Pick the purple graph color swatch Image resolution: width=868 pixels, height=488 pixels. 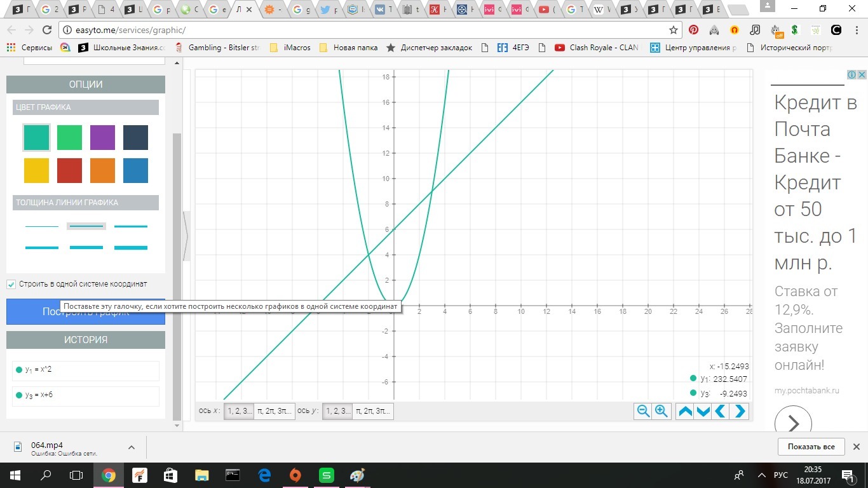pyautogui.click(x=102, y=137)
